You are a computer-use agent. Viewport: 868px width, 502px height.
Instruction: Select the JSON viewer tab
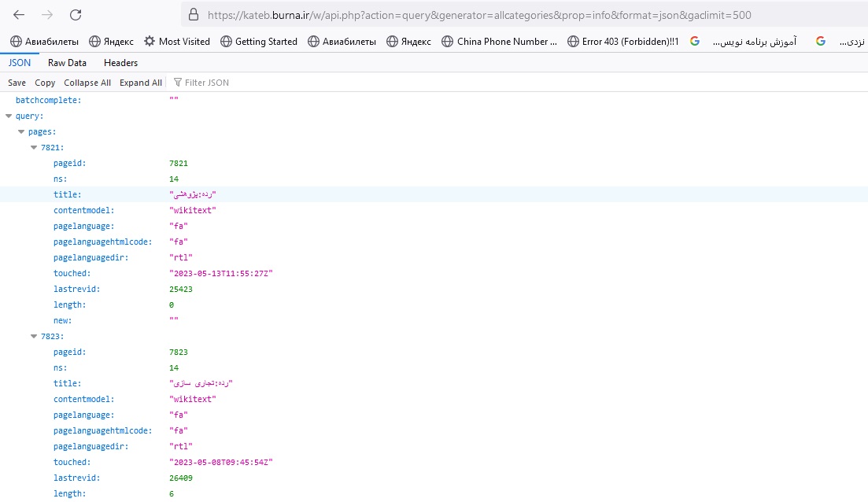20,63
